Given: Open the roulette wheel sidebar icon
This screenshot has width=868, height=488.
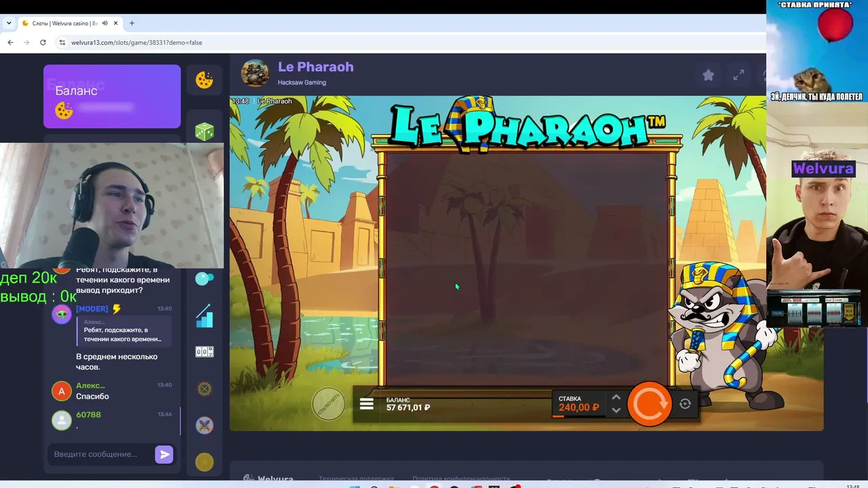Looking at the screenshot, I should pyautogui.click(x=204, y=388).
